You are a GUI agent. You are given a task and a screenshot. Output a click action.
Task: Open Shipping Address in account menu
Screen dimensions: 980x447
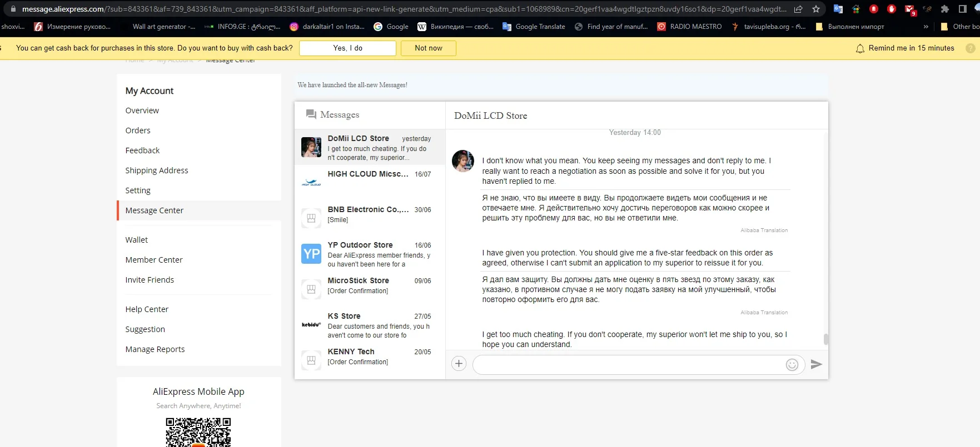[157, 170]
